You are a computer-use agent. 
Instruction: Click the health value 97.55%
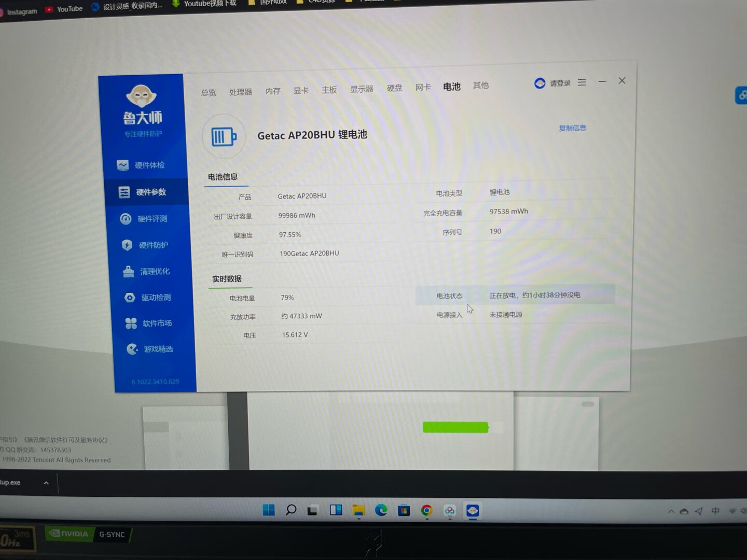[x=290, y=235]
